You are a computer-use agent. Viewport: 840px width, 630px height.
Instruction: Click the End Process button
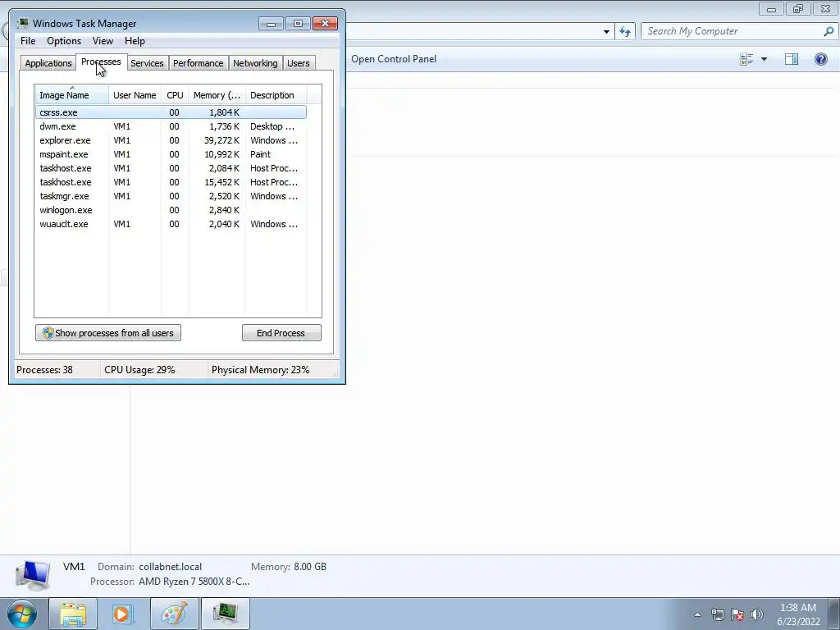281,333
